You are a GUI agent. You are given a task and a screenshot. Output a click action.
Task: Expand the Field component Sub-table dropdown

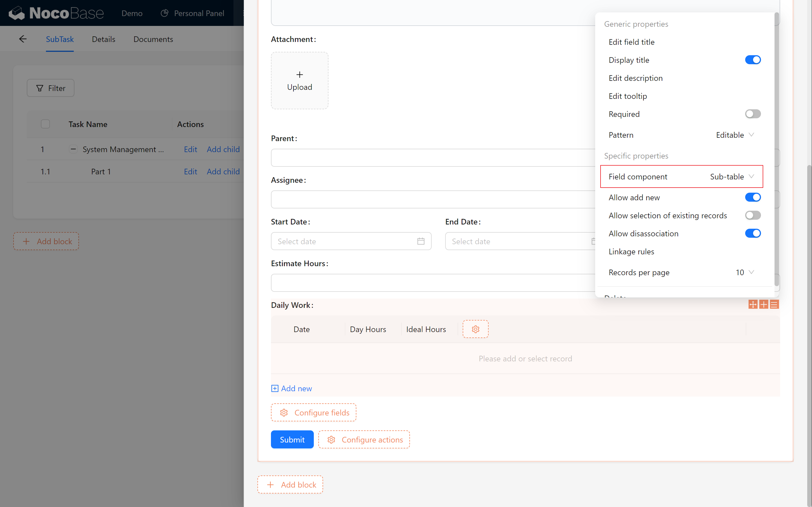[733, 176]
